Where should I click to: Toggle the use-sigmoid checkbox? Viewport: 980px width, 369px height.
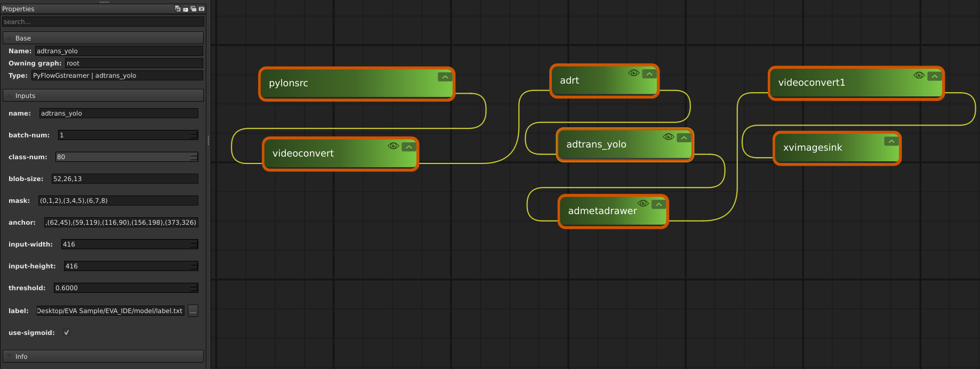[x=67, y=333]
